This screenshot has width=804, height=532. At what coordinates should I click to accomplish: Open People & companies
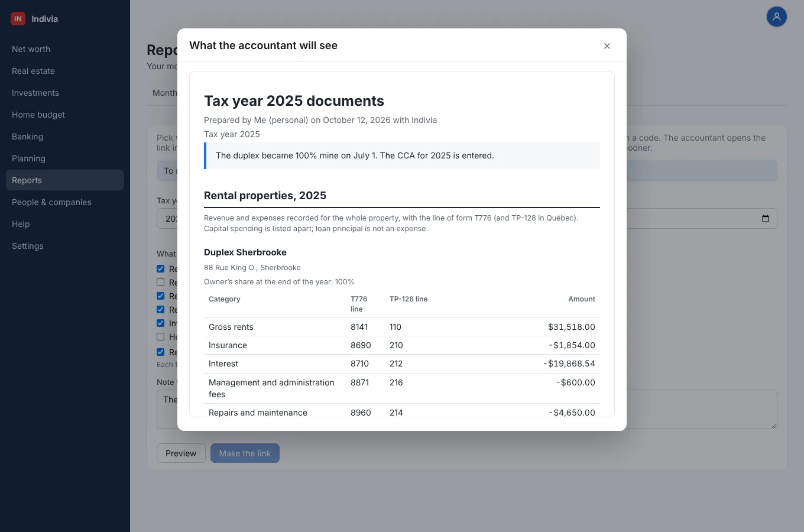point(65,202)
